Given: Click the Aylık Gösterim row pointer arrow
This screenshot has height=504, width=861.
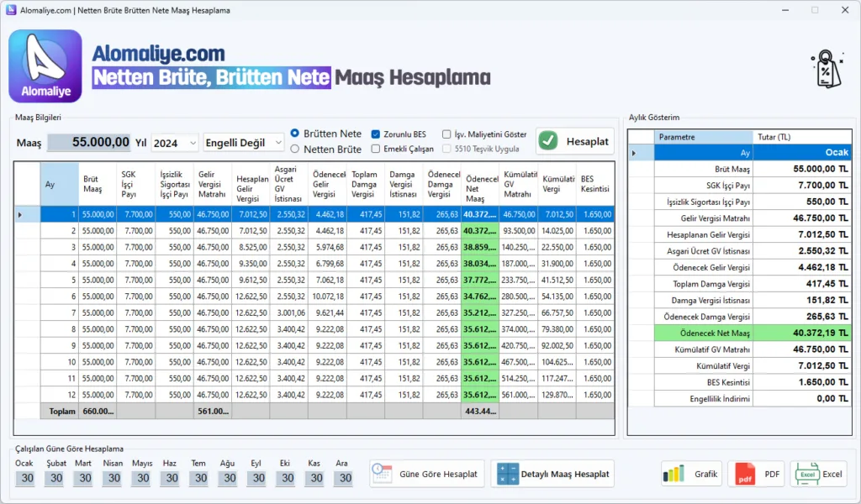Looking at the screenshot, I should click(x=634, y=153).
